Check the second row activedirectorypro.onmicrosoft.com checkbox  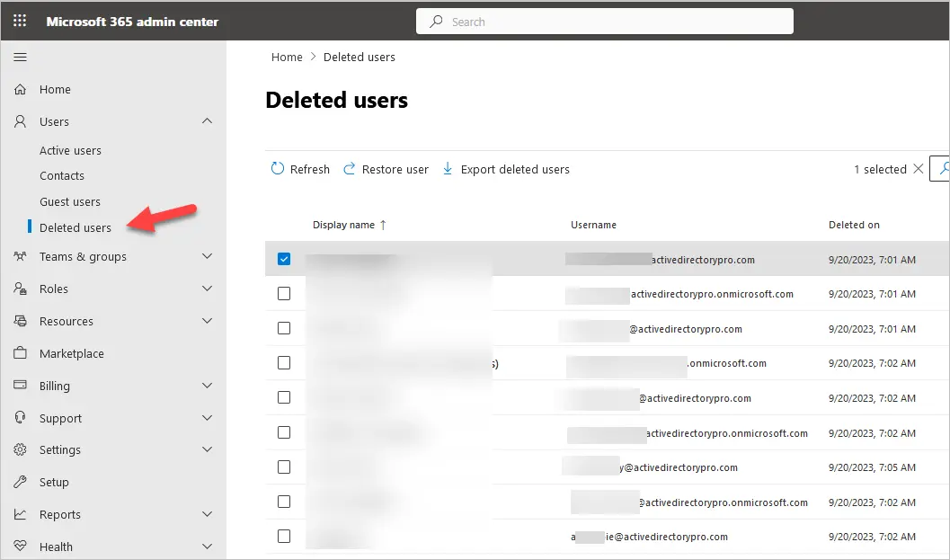pyautogui.click(x=283, y=293)
